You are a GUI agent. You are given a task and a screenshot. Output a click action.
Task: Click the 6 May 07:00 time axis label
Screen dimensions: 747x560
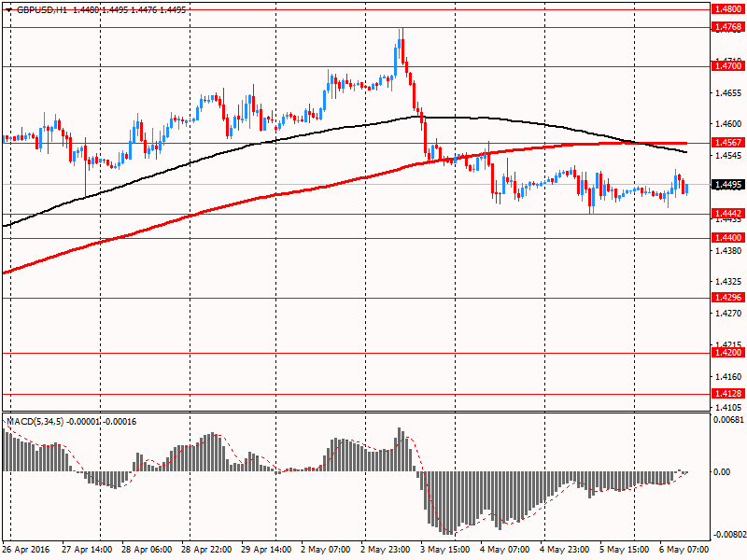coord(684,549)
